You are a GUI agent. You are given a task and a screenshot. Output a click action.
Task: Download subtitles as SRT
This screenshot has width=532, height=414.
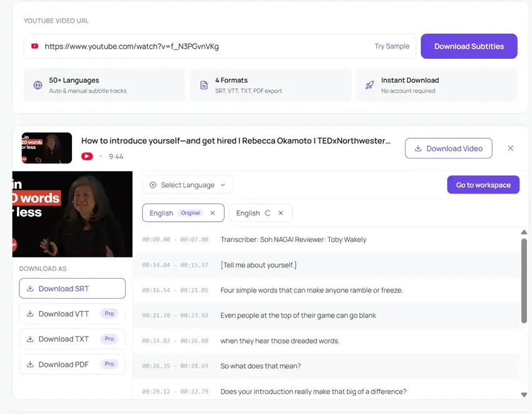coord(72,289)
